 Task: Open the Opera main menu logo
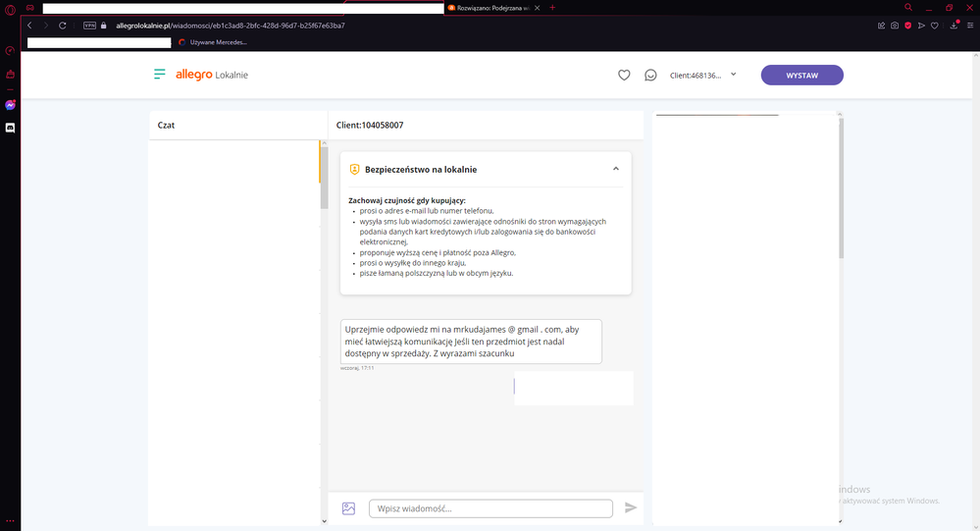pyautogui.click(x=10, y=10)
